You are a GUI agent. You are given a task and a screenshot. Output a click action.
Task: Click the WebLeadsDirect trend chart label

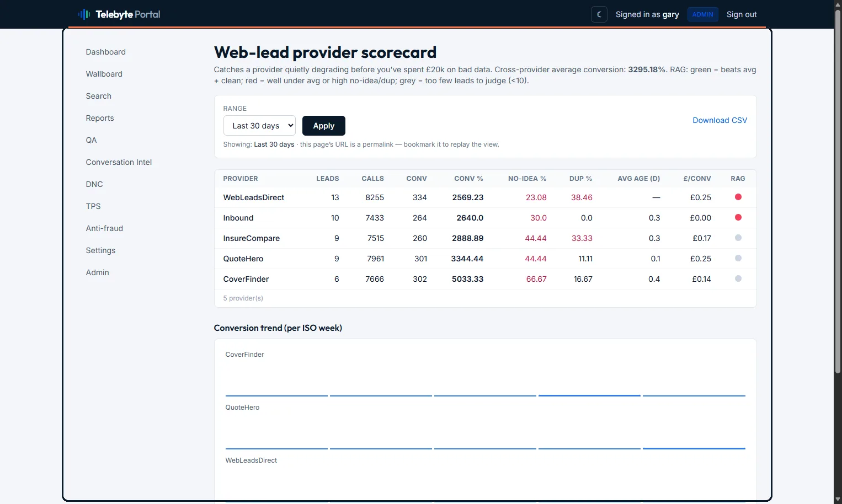(252, 460)
